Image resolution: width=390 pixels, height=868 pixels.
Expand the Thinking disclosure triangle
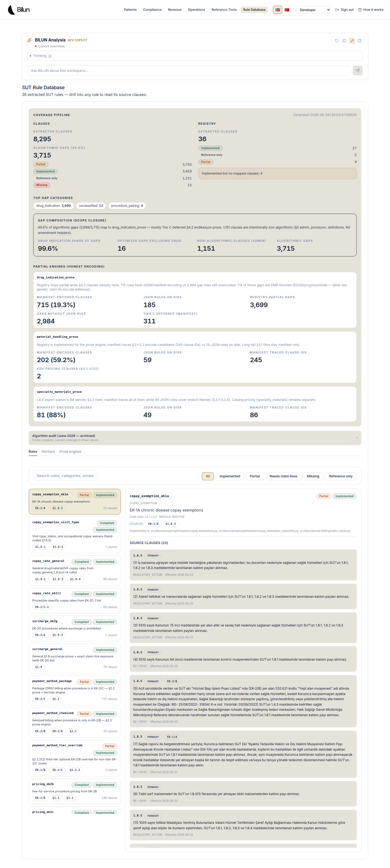pos(31,56)
